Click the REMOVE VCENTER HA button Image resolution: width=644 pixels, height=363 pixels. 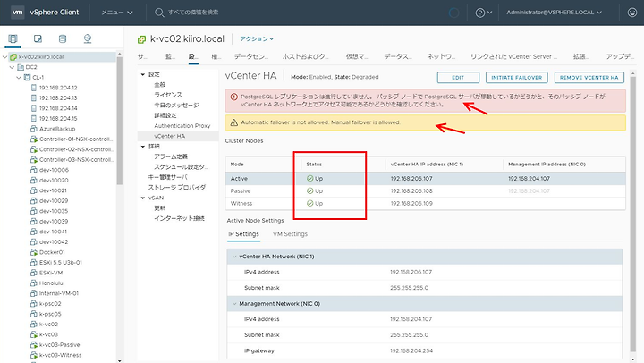[589, 77]
